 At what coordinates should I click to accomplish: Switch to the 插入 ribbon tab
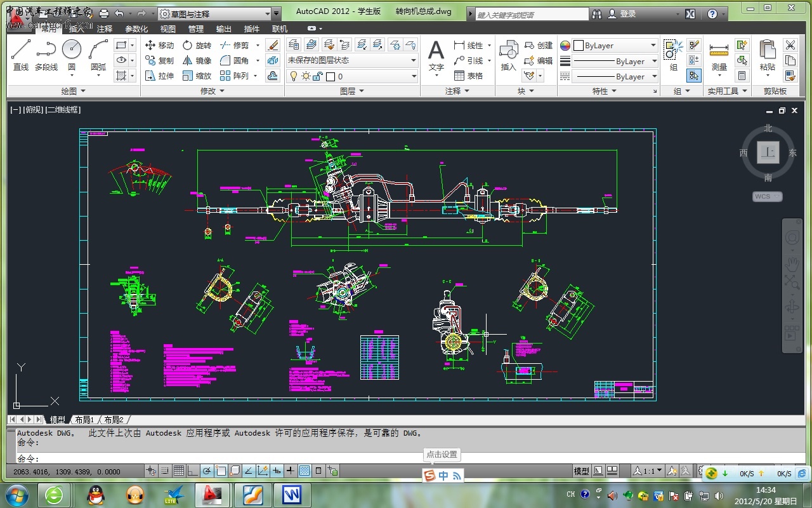77,29
